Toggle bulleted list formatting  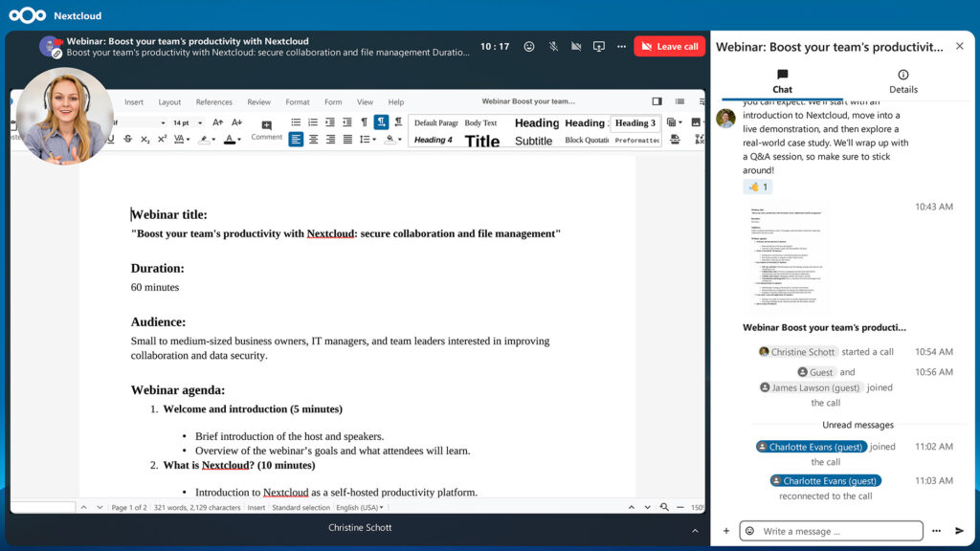(298, 122)
